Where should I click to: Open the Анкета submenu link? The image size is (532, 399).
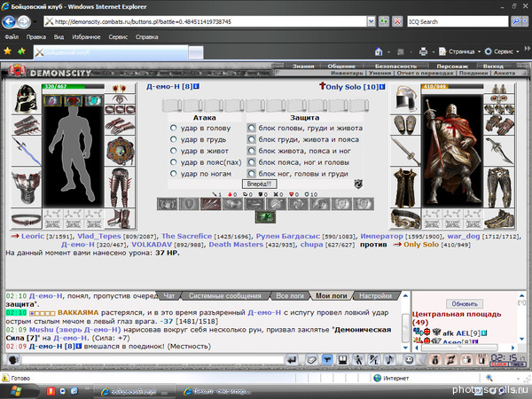pyautogui.click(x=505, y=73)
